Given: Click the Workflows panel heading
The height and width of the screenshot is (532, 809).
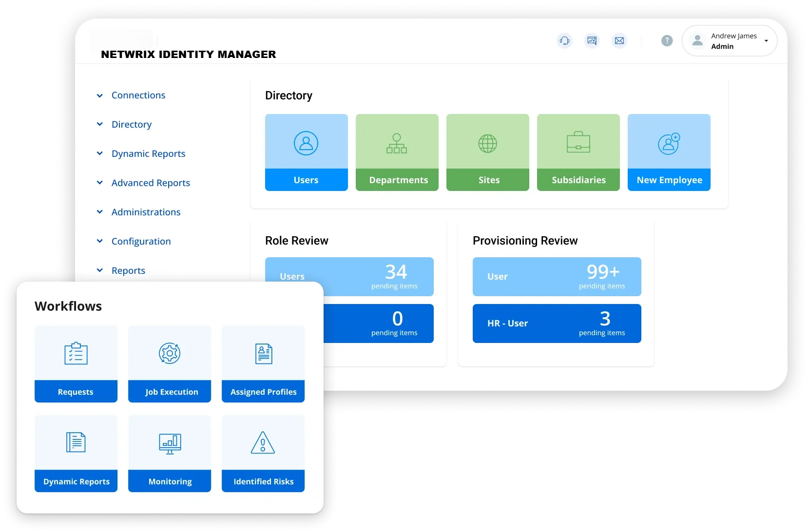Looking at the screenshot, I should 68,306.
